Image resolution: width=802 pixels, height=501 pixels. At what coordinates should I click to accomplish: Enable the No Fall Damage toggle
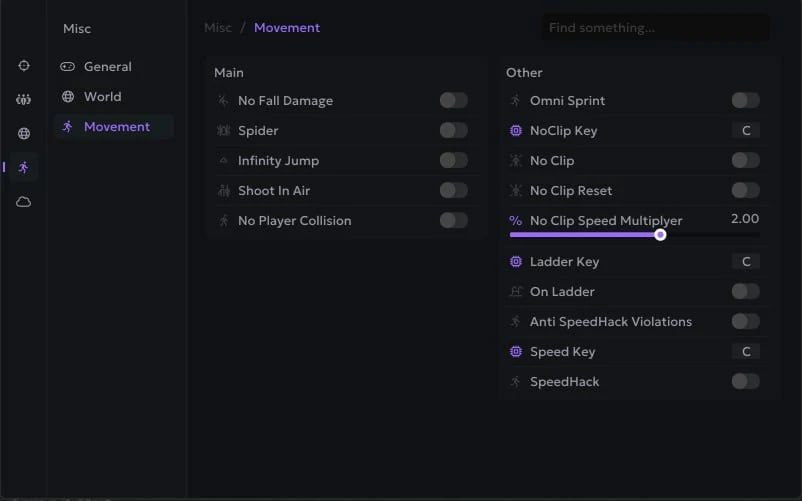(453, 100)
